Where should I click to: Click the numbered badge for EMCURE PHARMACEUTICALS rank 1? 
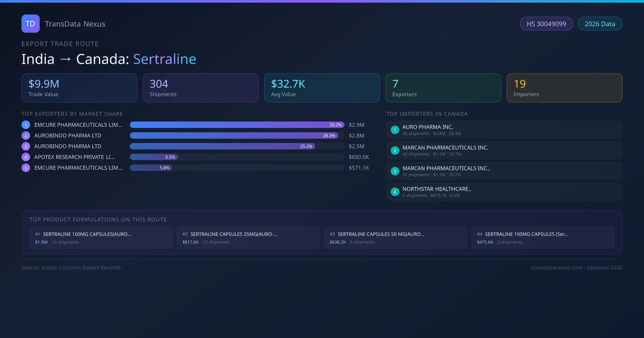(25, 124)
